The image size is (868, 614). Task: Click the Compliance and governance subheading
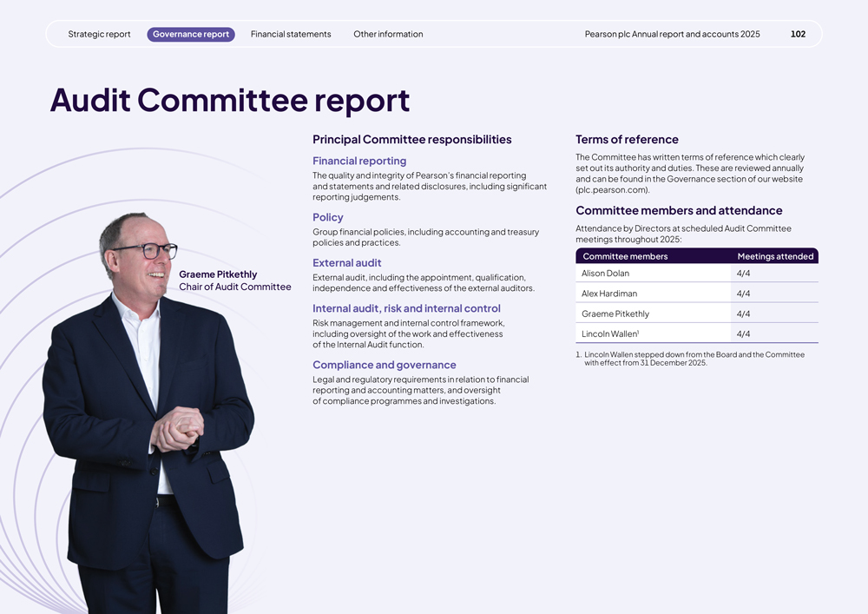[385, 365]
